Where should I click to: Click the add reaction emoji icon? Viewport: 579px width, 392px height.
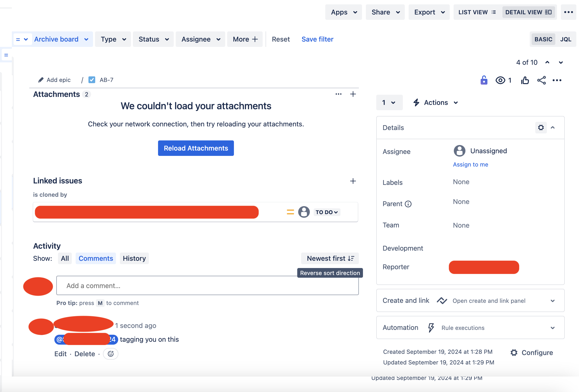point(111,354)
